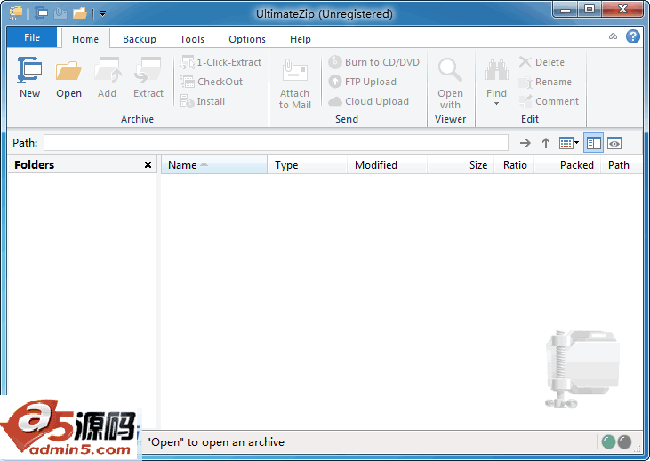Click the blue help question mark icon
This screenshot has width=650, height=461.
[633, 36]
